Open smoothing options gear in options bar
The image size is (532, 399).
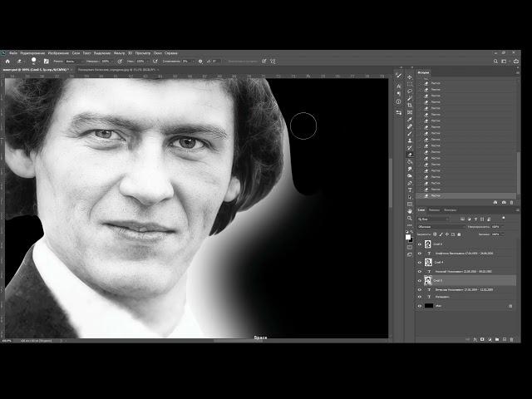200,62
